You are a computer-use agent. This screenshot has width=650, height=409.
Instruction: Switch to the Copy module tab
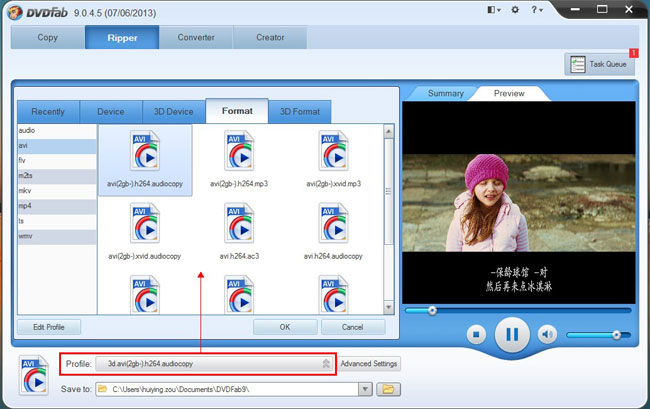48,37
